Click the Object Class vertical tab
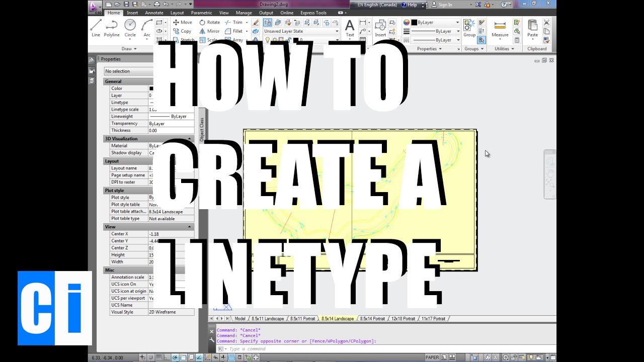Viewport: 644px width, 362px height. coord(202,129)
